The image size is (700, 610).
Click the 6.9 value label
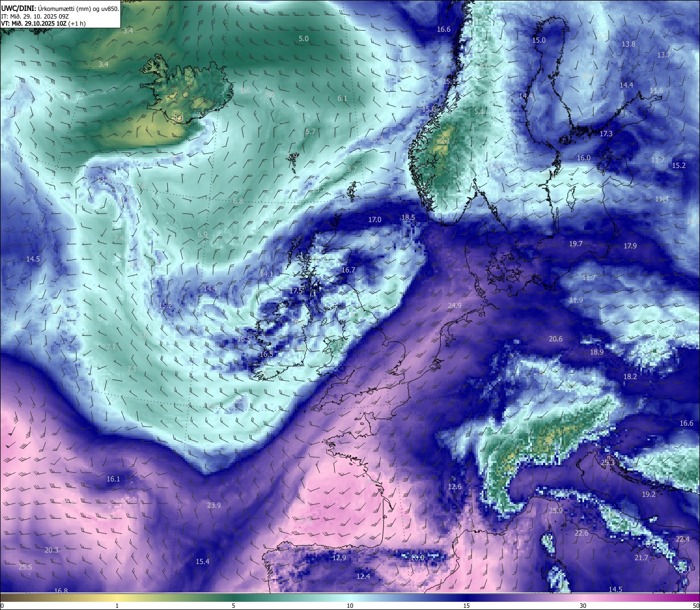click(x=202, y=235)
